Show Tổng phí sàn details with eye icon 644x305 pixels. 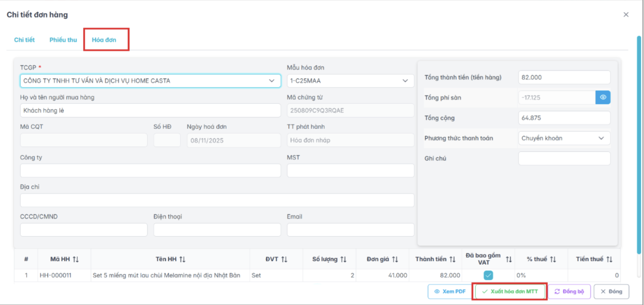coord(603,98)
